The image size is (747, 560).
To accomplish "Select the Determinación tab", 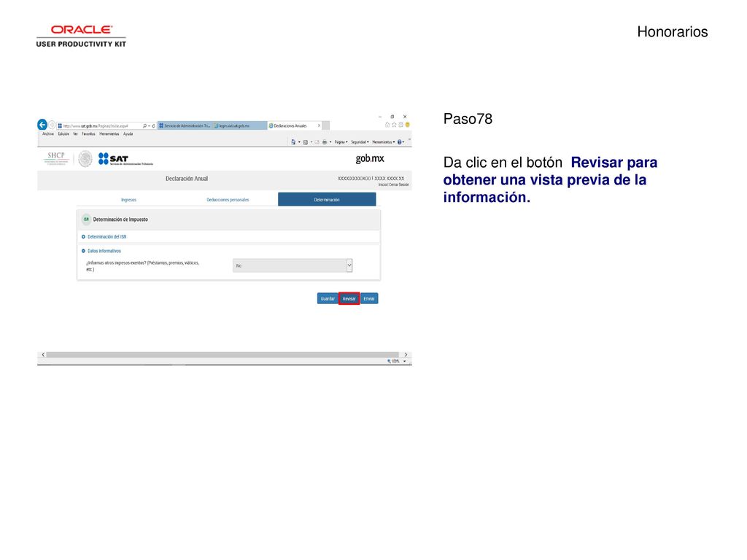I will (327, 200).
